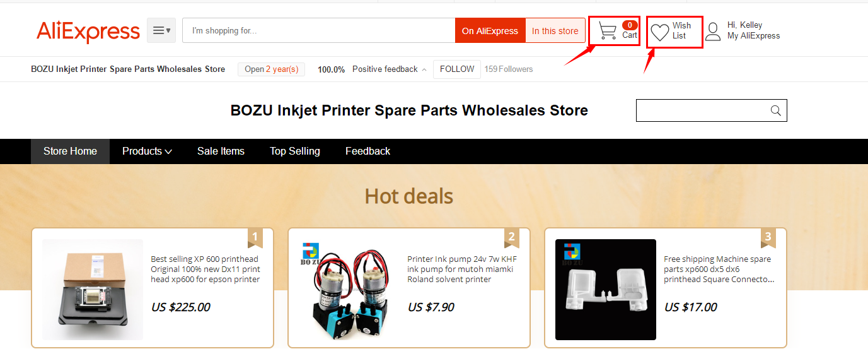The image size is (868, 349).
Task: Click the in-store search box
Action: (x=703, y=110)
